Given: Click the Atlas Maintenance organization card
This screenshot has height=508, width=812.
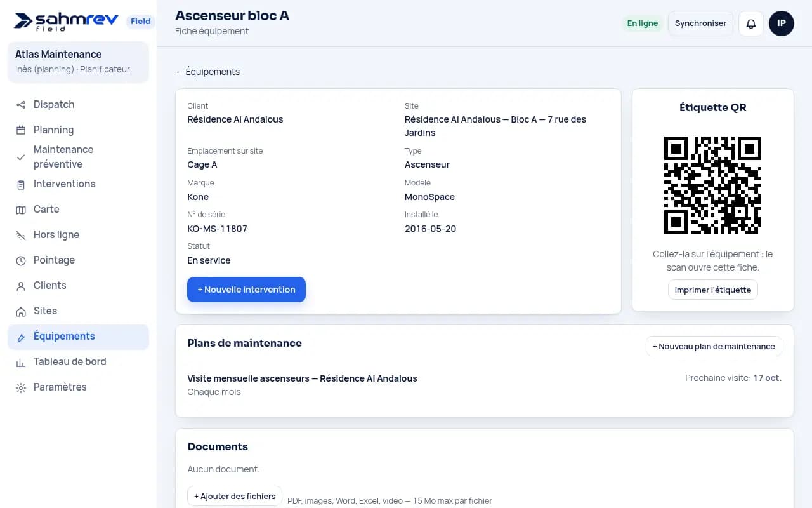Looking at the screenshot, I should pos(78,62).
